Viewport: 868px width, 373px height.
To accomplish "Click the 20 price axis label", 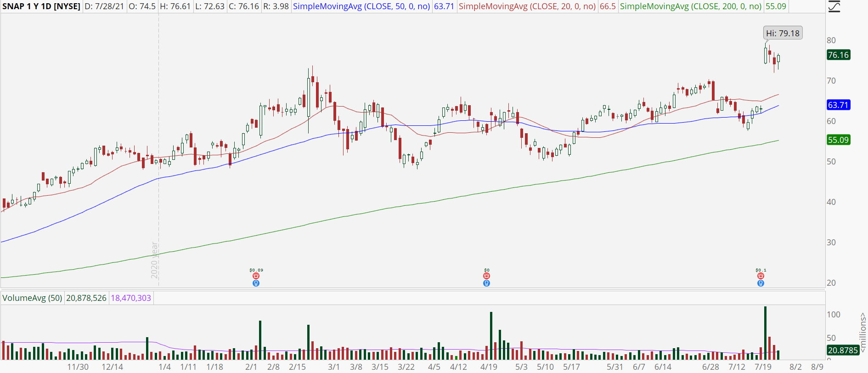I will point(831,283).
